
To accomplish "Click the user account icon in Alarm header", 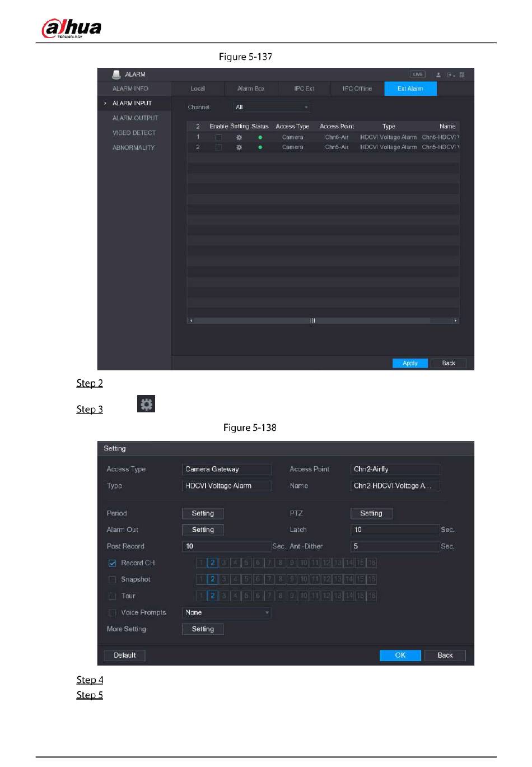I will pos(438,75).
